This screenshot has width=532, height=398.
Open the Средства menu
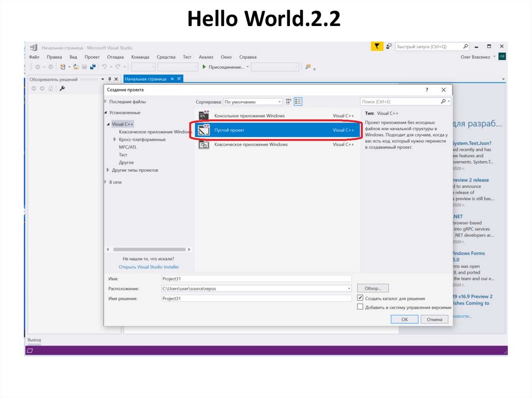[x=166, y=57]
